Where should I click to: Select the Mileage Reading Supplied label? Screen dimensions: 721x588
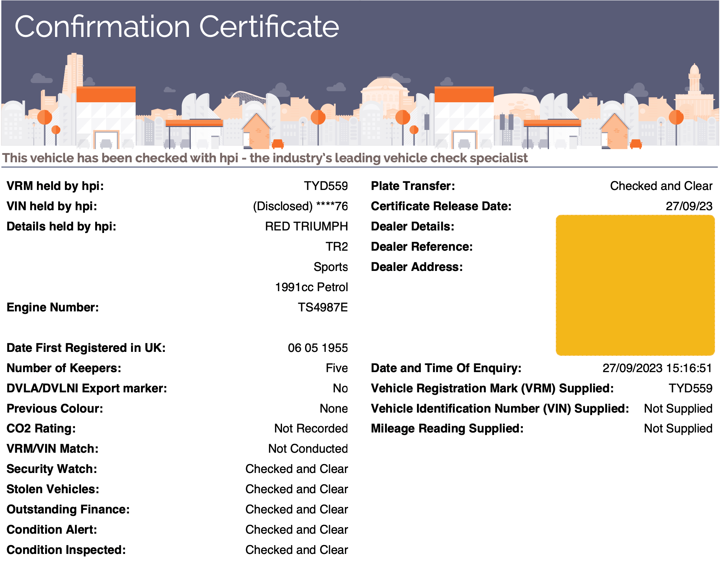coord(447,428)
